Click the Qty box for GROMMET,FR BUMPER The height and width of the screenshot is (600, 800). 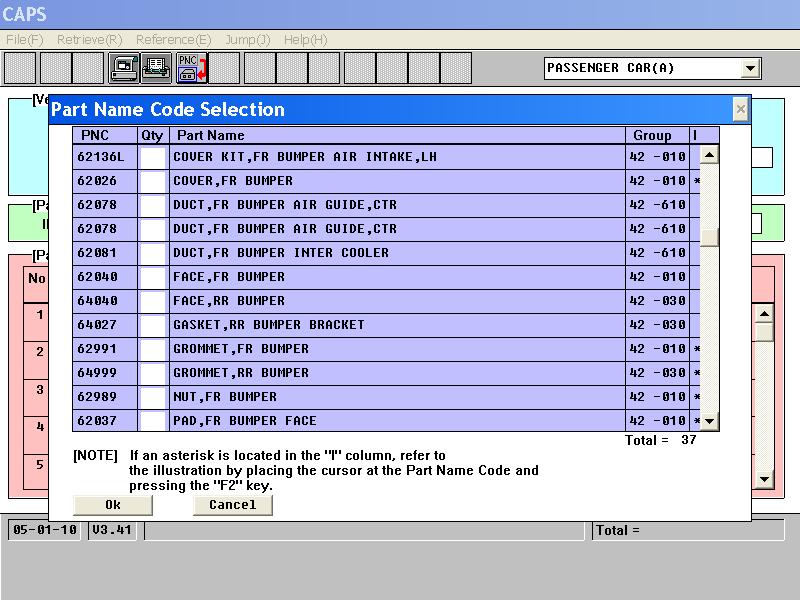[153, 349]
